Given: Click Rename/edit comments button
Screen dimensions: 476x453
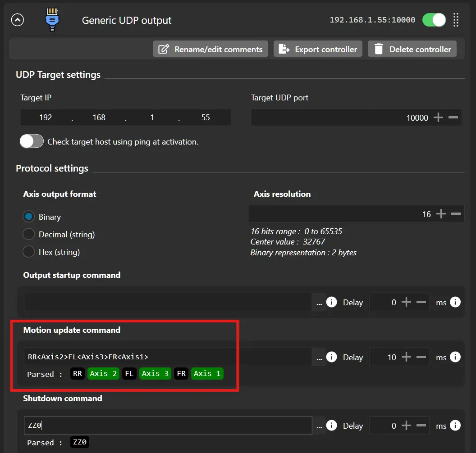Looking at the screenshot, I should coord(211,49).
